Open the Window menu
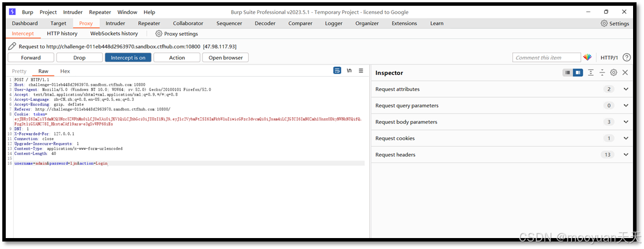 tap(127, 12)
